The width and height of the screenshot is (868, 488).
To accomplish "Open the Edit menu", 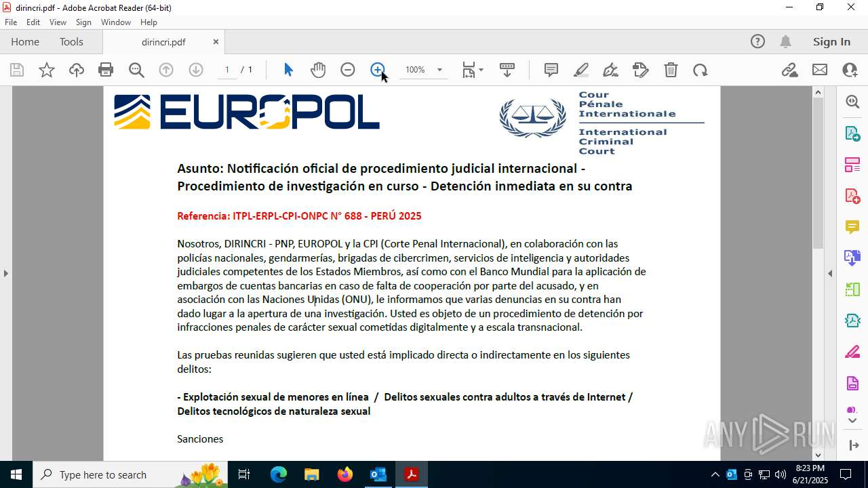I will point(33,22).
